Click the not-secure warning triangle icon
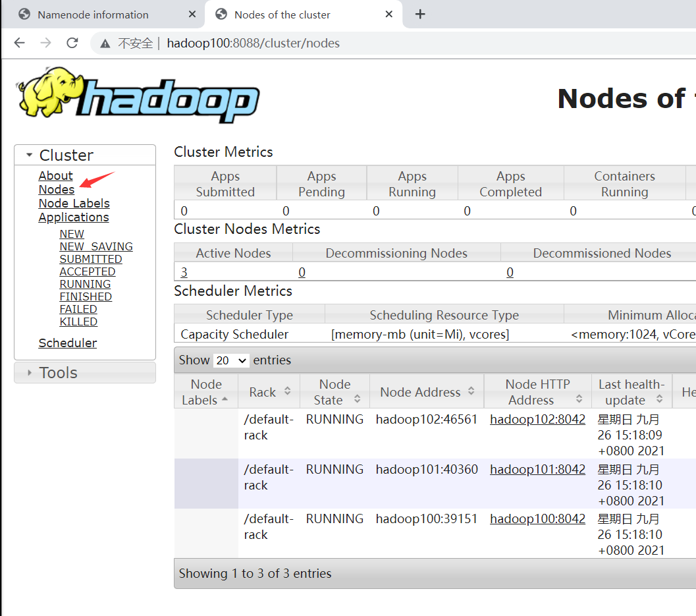The height and width of the screenshot is (616, 696). [x=105, y=43]
